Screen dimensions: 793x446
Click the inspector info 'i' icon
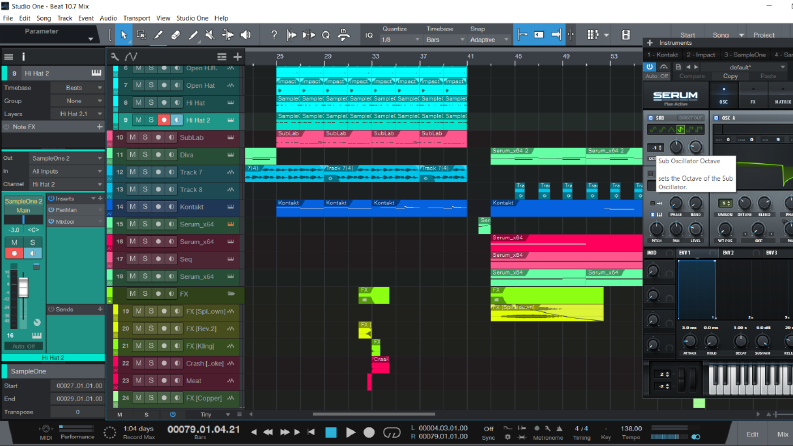(23, 57)
